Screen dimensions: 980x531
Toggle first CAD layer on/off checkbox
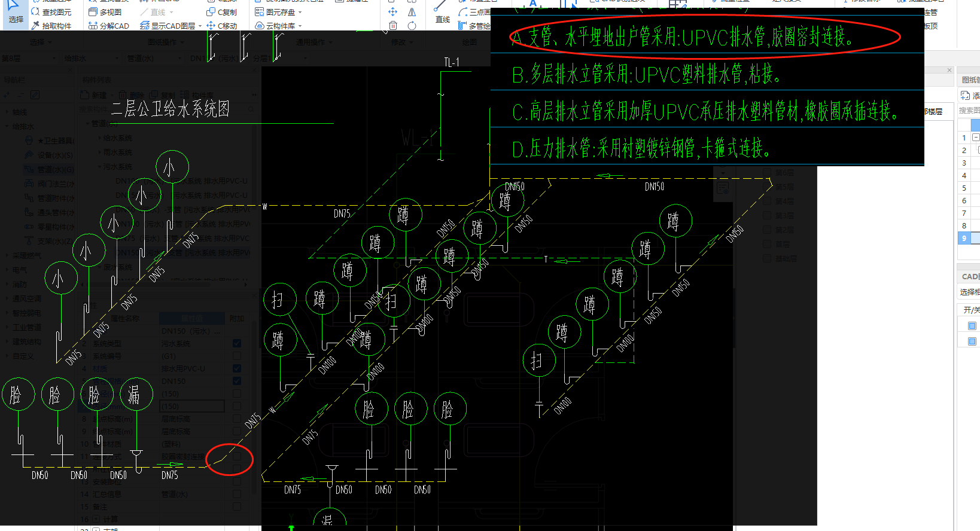pyautogui.click(x=972, y=326)
